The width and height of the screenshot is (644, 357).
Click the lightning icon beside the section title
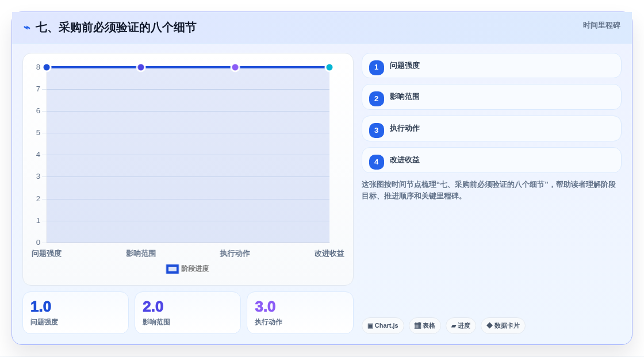click(x=27, y=28)
